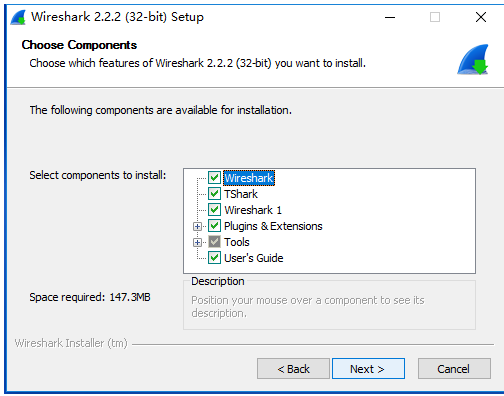504x396 pixels.
Task: Toggle the Plugins & Extensions checkbox
Action: click(x=214, y=226)
